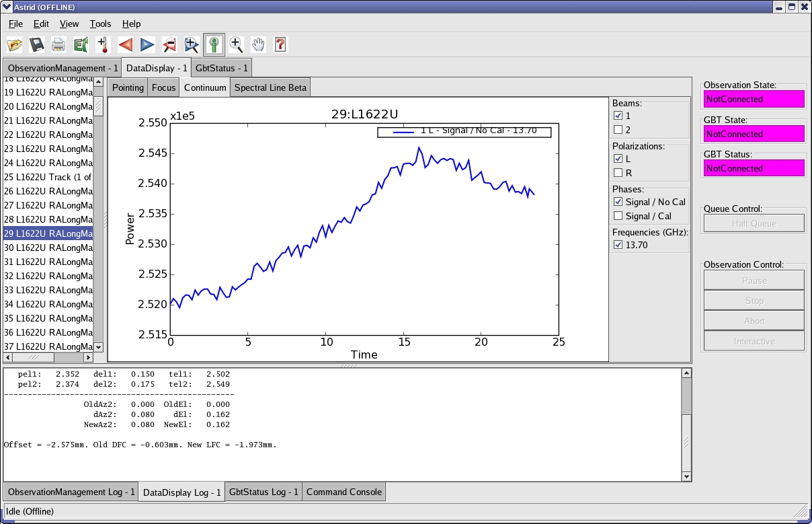The image size is (812, 524).
Task: Open the Tools menu
Action: tap(100, 24)
